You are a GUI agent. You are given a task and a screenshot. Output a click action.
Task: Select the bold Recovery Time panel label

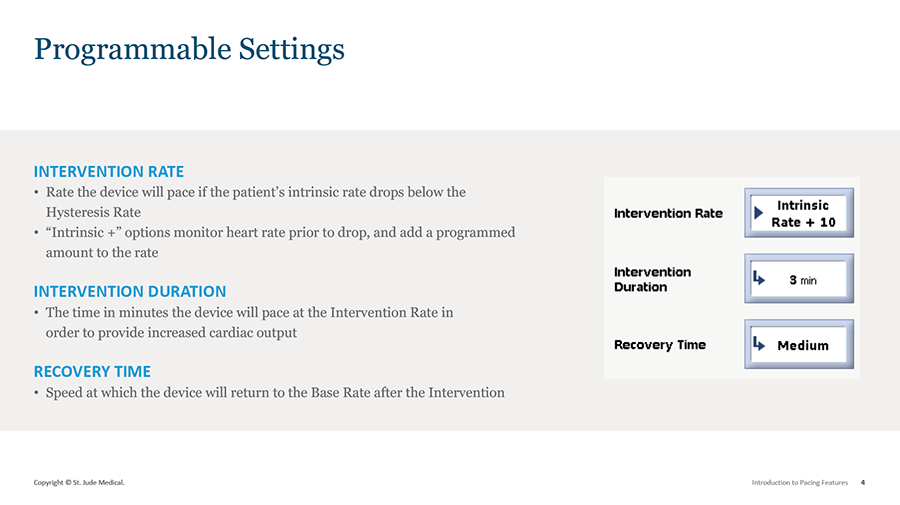click(x=659, y=345)
